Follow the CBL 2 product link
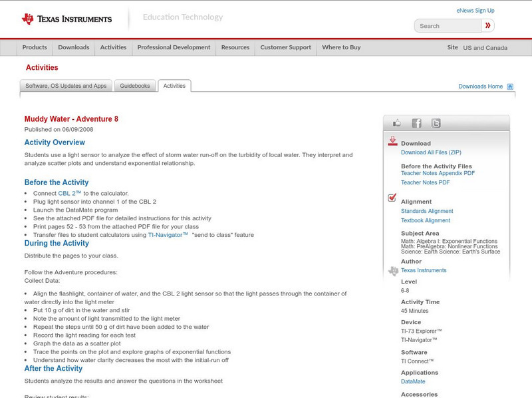Viewport: 532px width, 398px height. pyautogui.click(x=70, y=193)
